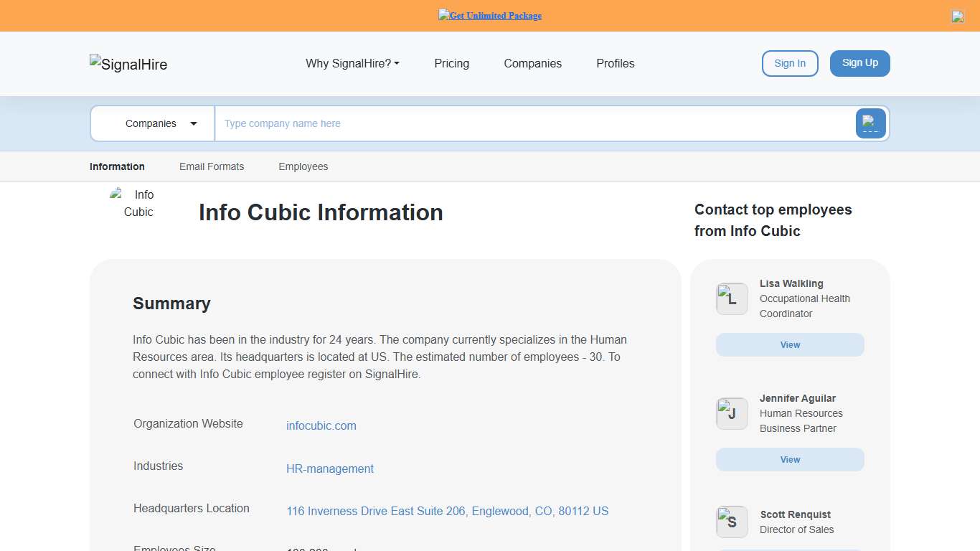This screenshot has width=980, height=551.
Task: Click Scott Renquist's profile avatar
Action: (732, 522)
